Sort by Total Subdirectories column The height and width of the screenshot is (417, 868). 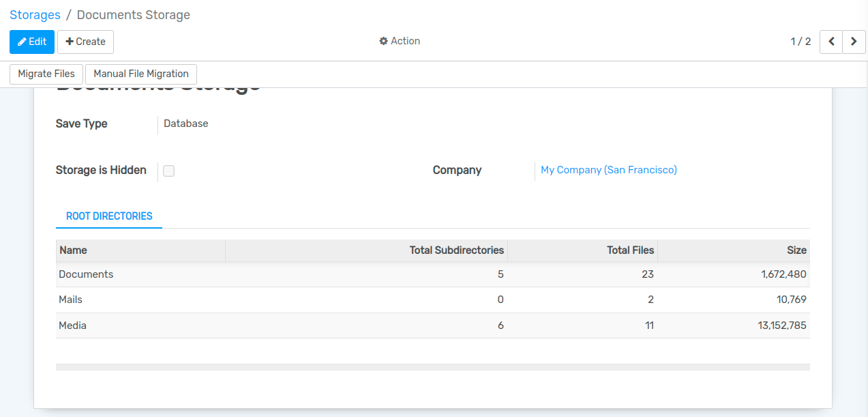pos(456,250)
